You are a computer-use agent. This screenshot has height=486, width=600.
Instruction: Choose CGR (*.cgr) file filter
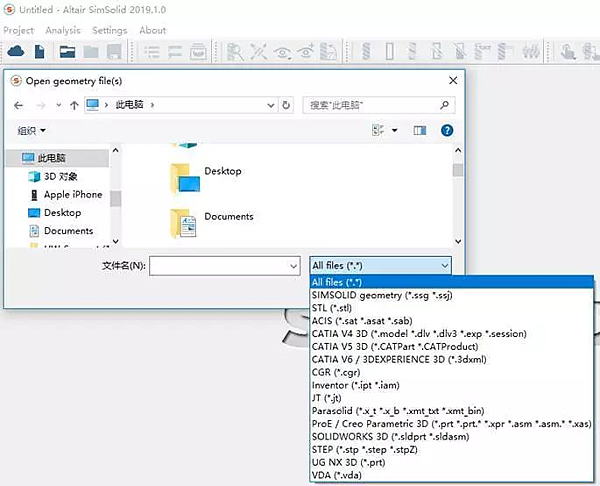tap(452, 372)
